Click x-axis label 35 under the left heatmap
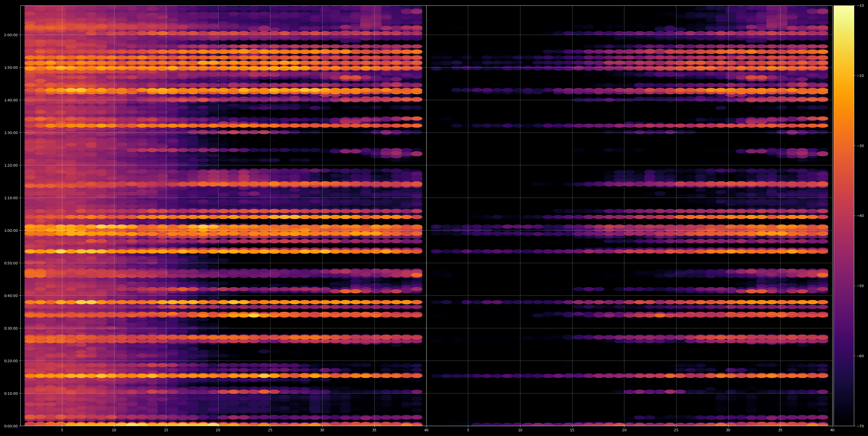This screenshot has height=436, width=868. [x=374, y=430]
